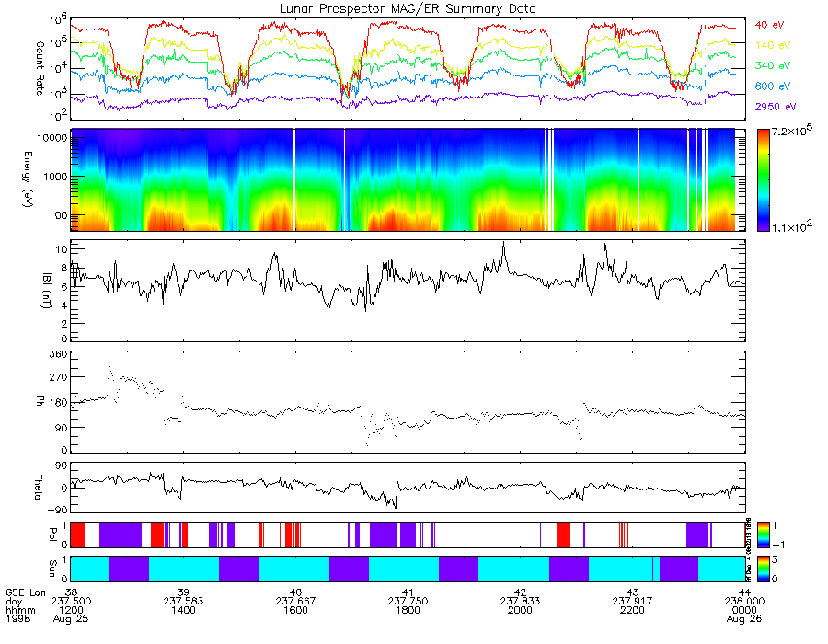Click the 'Aug 25' date label
This screenshot has height=644, width=828.
tap(71, 619)
